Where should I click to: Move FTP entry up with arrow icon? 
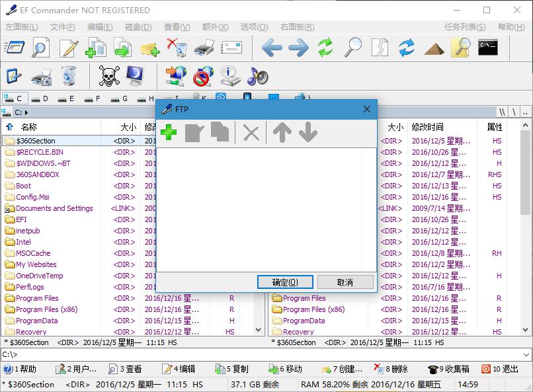(281, 132)
